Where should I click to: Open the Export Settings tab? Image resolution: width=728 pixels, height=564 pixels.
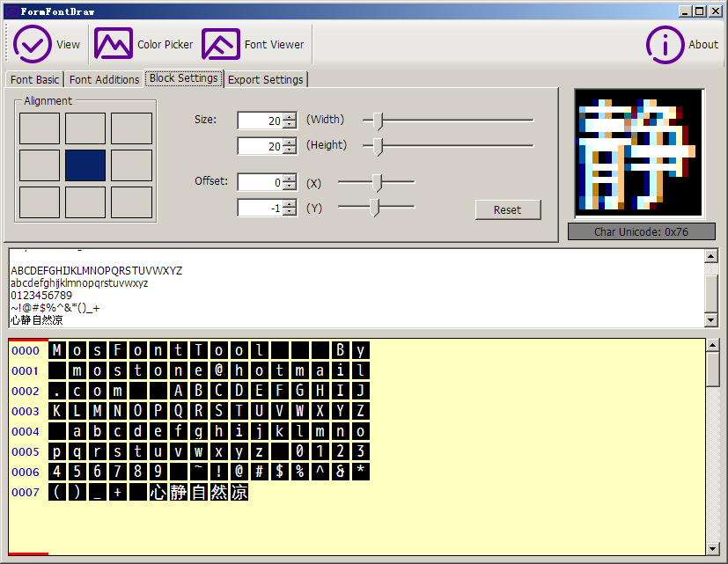click(266, 80)
